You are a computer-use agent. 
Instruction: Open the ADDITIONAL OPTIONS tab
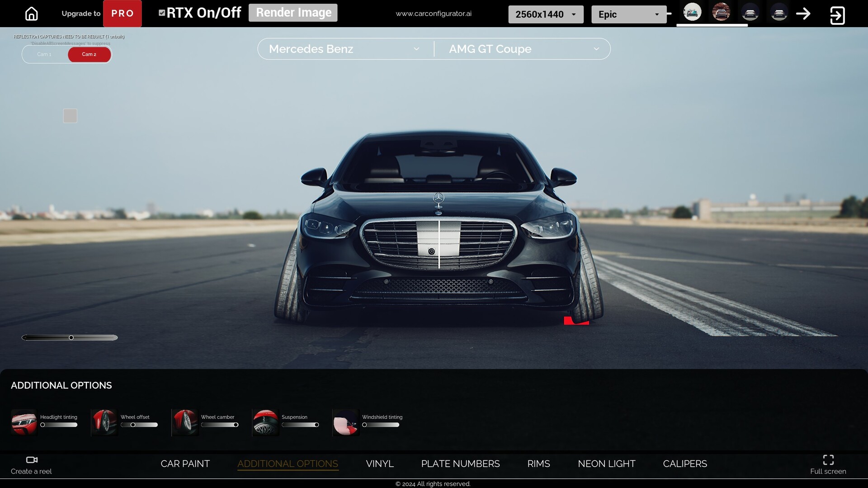tap(288, 464)
